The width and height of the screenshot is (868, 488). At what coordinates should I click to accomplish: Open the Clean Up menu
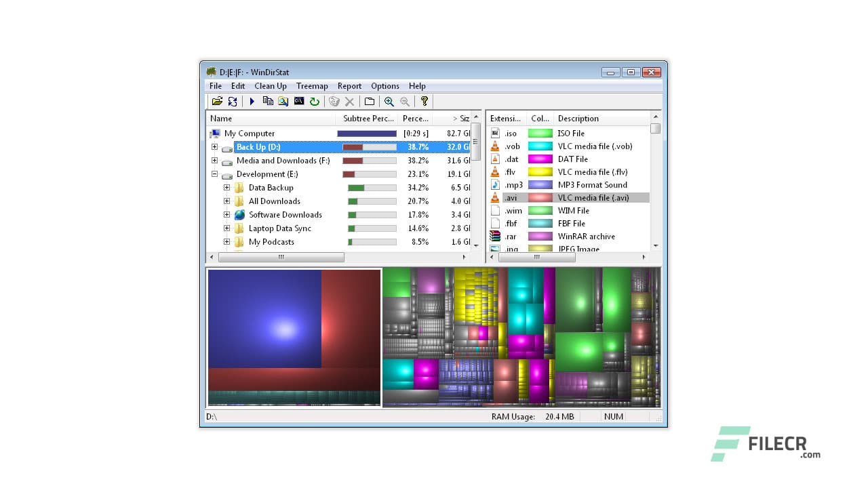pyautogui.click(x=270, y=86)
